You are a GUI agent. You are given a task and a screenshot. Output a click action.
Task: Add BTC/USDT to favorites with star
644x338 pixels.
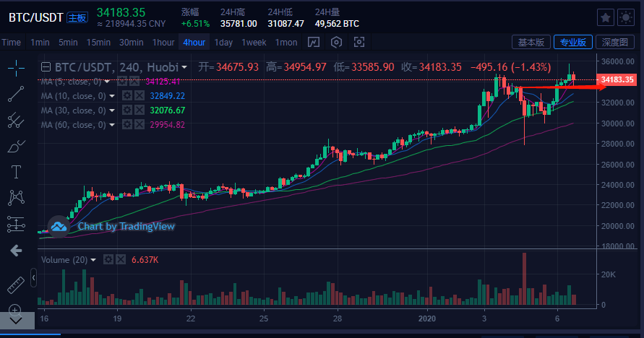(606, 17)
